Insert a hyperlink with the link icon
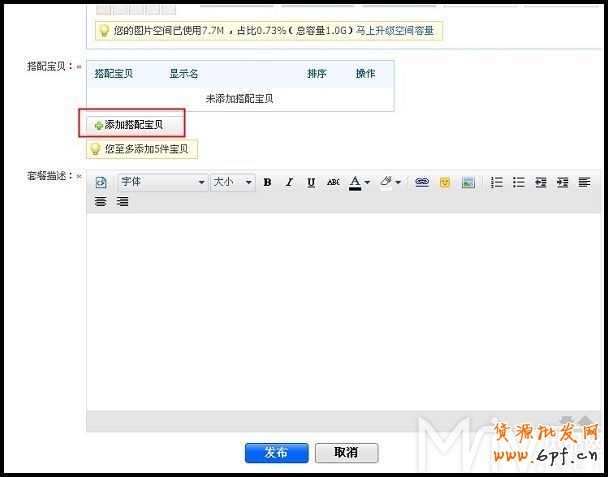 pyautogui.click(x=422, y=183)
